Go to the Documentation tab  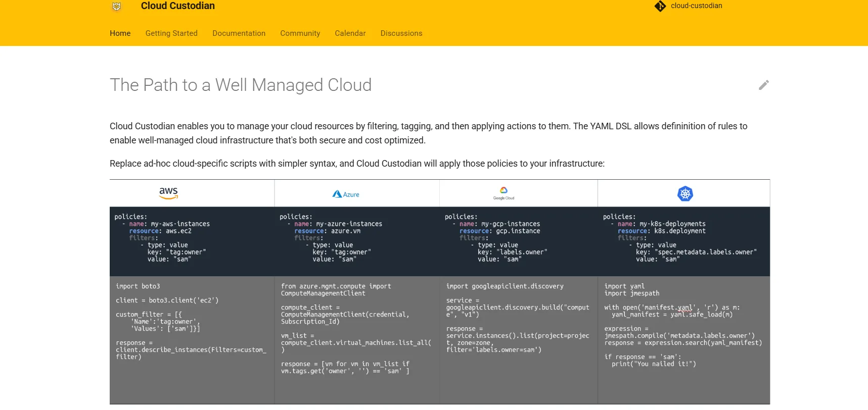click(239, 33)
